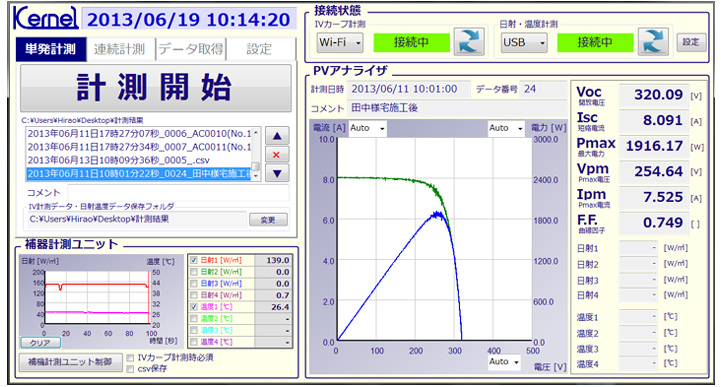Click the IV curve connection refresh icon
The width and height of the screenshot is (721, 387).
[469, 42]
